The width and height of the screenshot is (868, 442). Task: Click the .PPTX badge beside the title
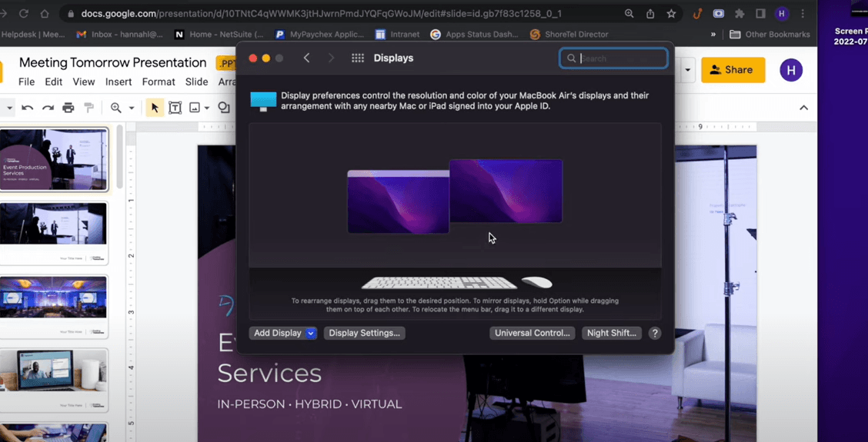pyautogui.click(x=226, y=63)
